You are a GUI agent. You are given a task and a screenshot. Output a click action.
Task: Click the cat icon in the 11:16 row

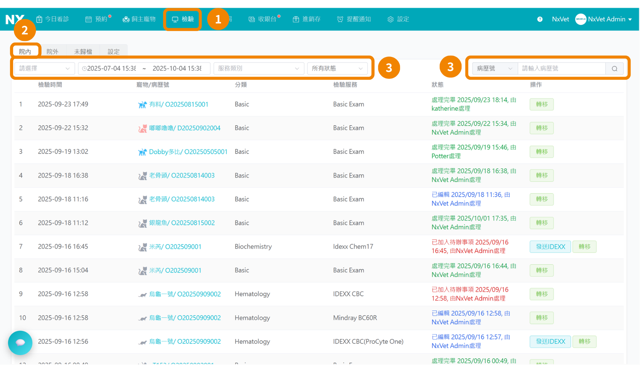pyautogui.click(x=142, y=199)
